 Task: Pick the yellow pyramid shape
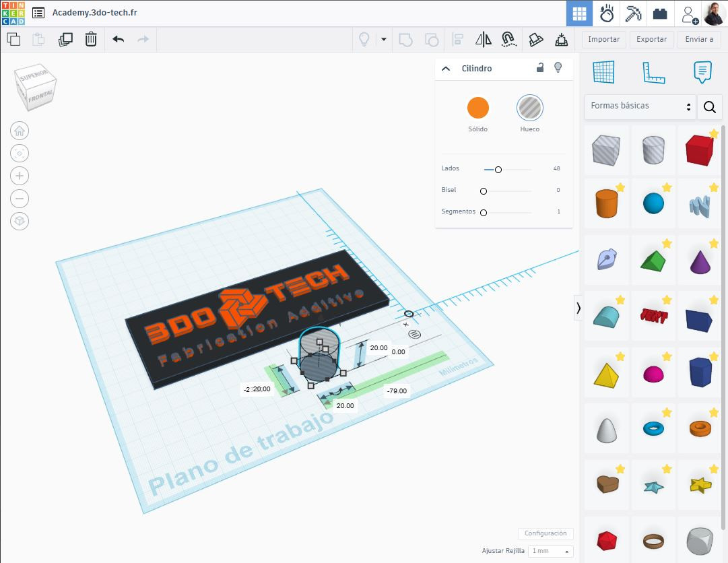606,375
